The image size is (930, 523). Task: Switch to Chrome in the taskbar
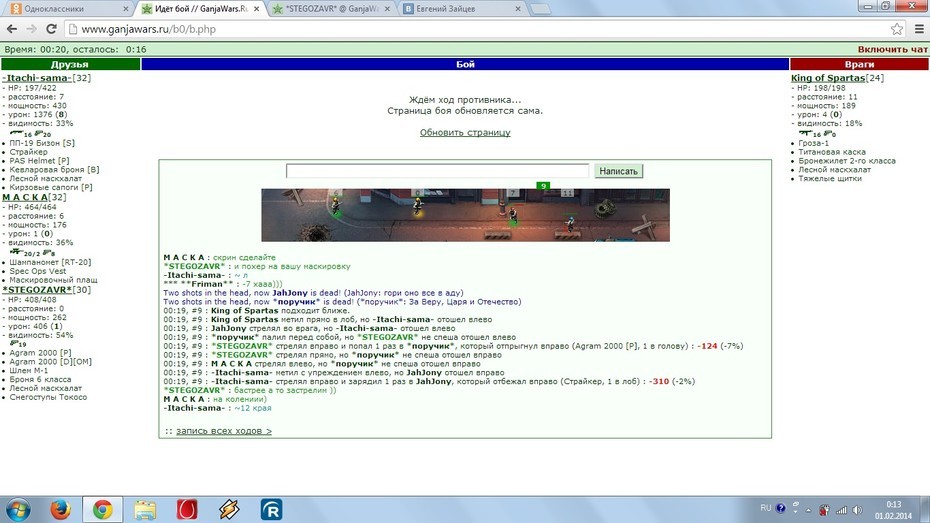point(103,510)
